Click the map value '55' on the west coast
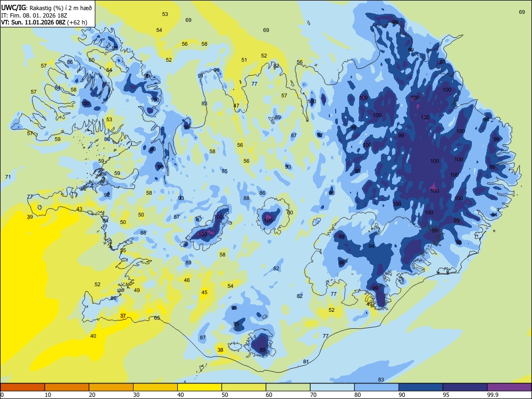The height and width of the screenshot is (399, 532). (123, 251)
